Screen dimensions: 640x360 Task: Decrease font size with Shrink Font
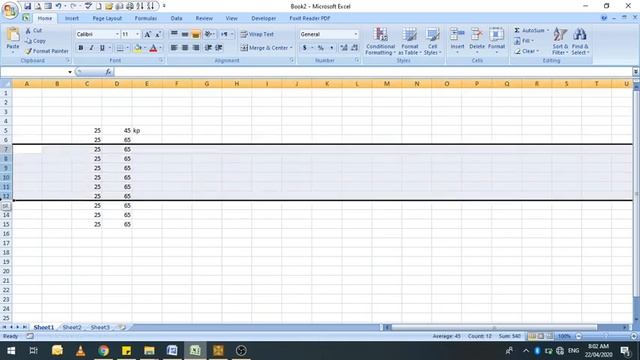point(158,35)
